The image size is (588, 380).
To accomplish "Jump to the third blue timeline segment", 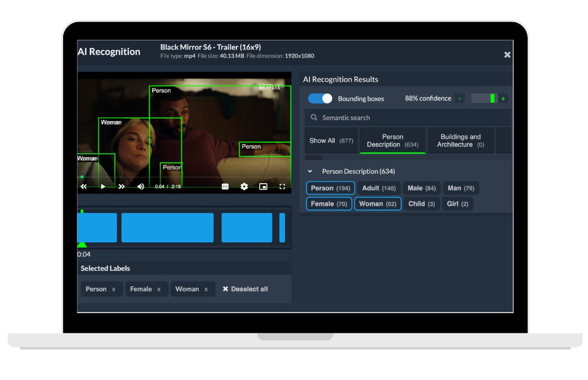I will [x=247, y=227].
